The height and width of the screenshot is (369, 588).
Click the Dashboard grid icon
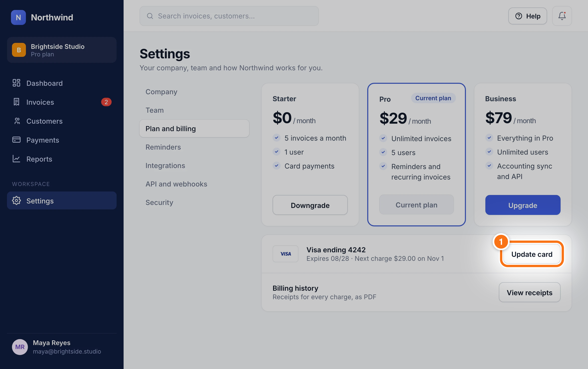point(16,83)
